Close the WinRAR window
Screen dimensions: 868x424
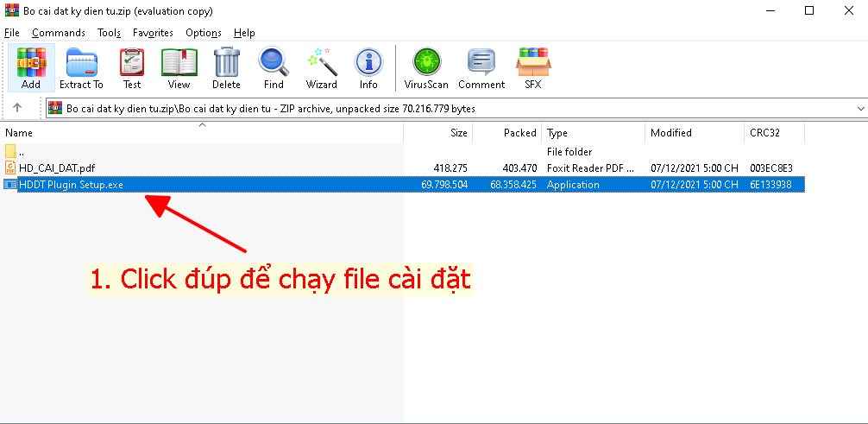tap(848, 10)
